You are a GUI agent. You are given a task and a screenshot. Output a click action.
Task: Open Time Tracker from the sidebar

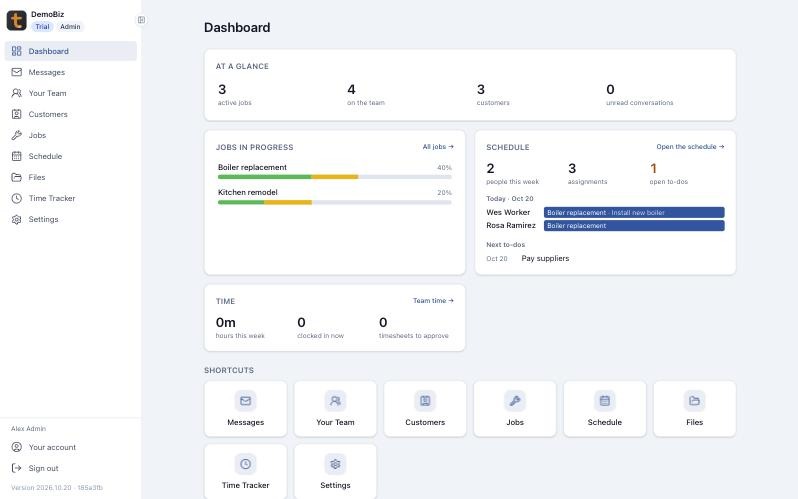71,198
